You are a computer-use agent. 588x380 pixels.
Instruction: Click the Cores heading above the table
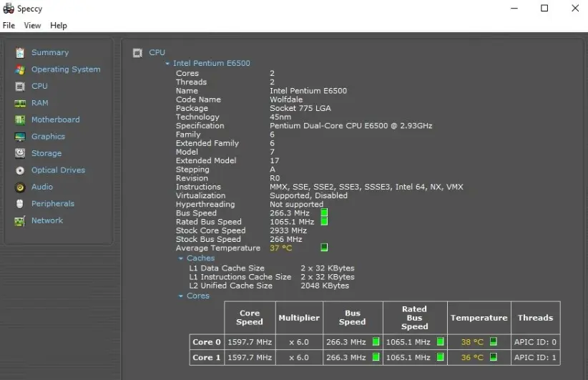198,296
